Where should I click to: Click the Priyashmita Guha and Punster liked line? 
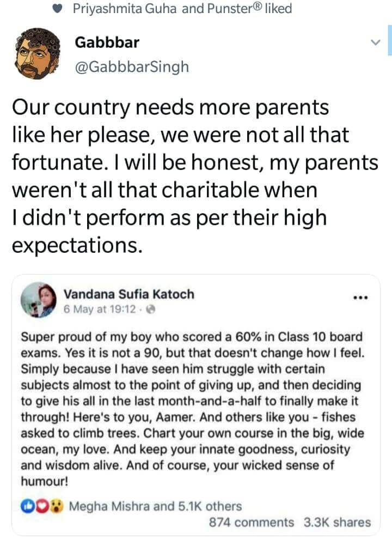click(x=182, y=9)
